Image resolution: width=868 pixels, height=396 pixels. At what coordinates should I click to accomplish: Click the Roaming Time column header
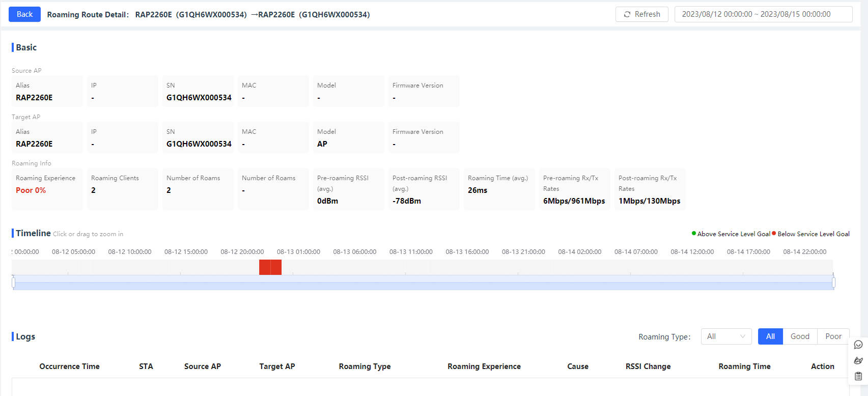click(744, 366)
